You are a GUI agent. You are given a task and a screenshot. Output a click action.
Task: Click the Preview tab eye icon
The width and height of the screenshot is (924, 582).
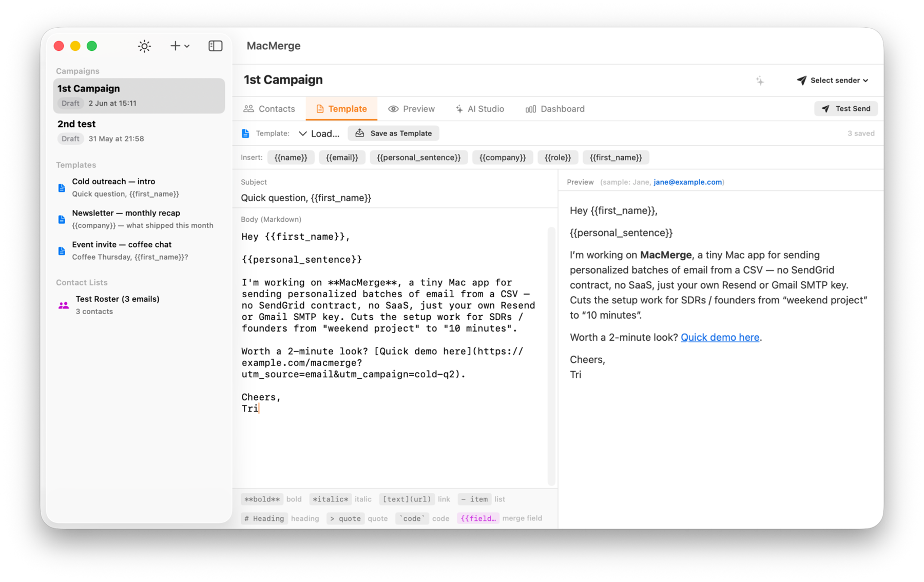[x=393, y=109]
